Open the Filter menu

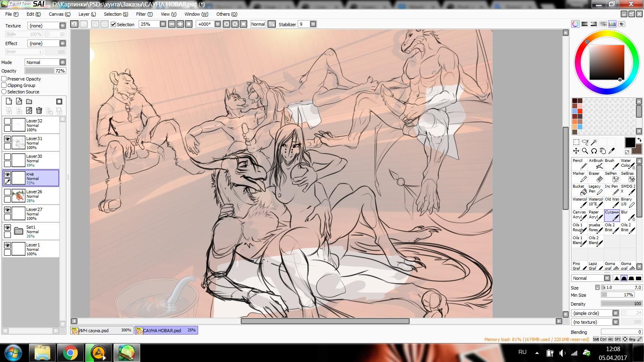144,14
